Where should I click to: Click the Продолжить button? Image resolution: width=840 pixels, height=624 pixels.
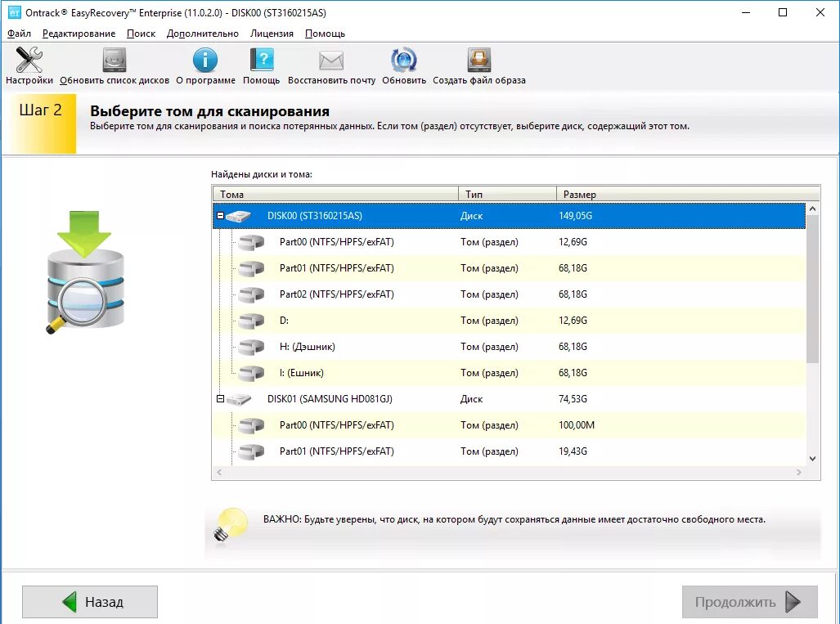pos(749,602)
